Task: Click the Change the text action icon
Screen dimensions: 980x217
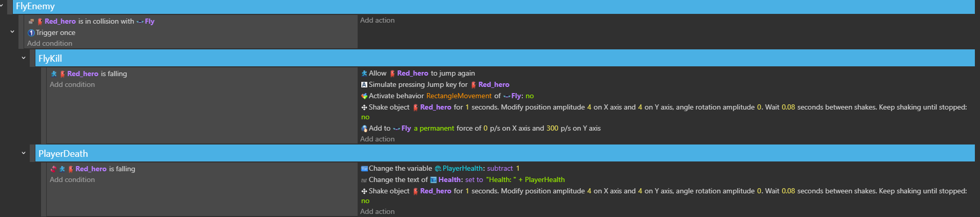Action: click(364, 180)
